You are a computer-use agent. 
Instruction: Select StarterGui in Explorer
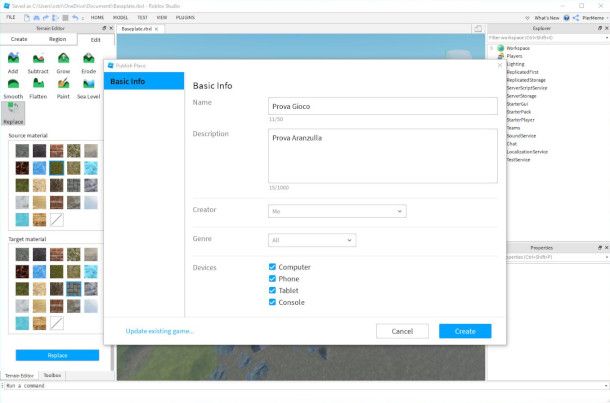pos(517,104)
